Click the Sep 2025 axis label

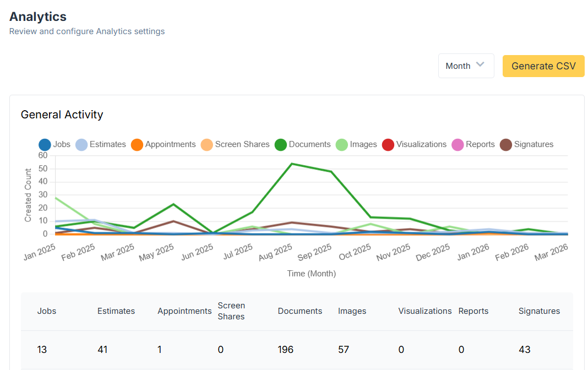[315, 252]
